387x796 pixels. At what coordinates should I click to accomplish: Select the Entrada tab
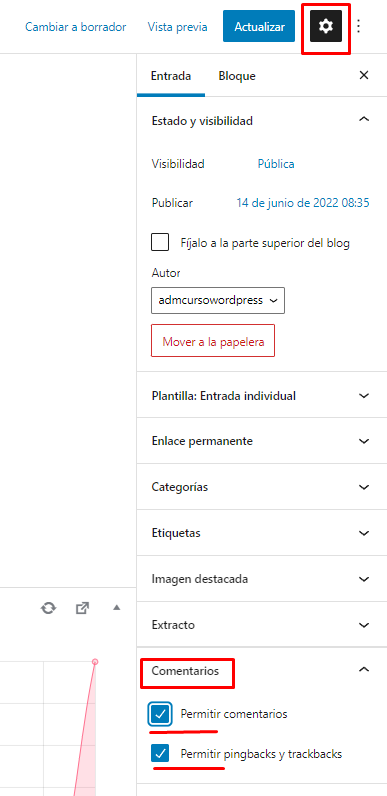coord(171,76)
